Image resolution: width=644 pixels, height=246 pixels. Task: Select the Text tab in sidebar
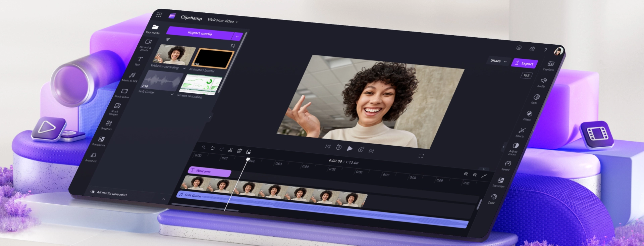[139, 61]
